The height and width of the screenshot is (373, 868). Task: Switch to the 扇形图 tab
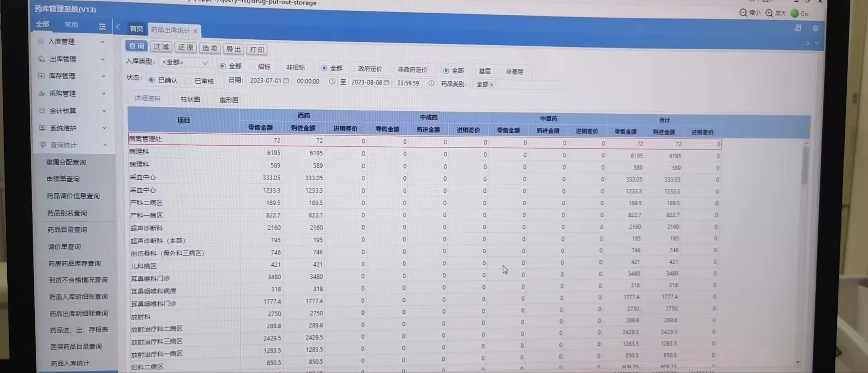[x=229, y=100]
